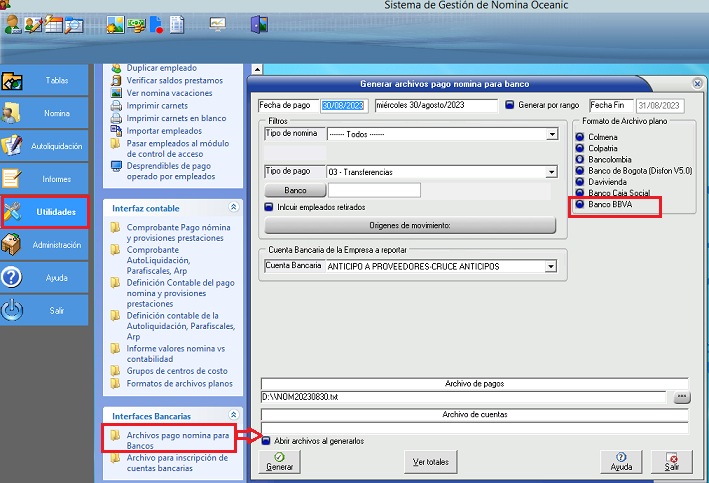Click the Ver totales button
This screenshot has width=709, height=483.
coord(431,462)
